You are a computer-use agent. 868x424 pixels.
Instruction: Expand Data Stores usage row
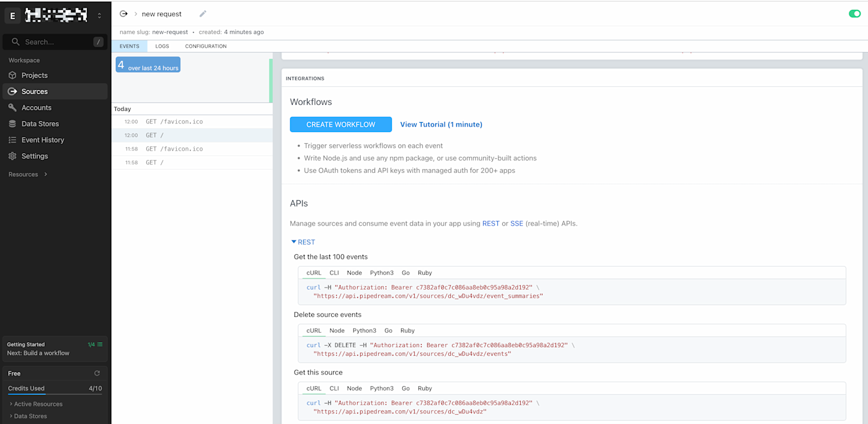[x=28, y=416]
